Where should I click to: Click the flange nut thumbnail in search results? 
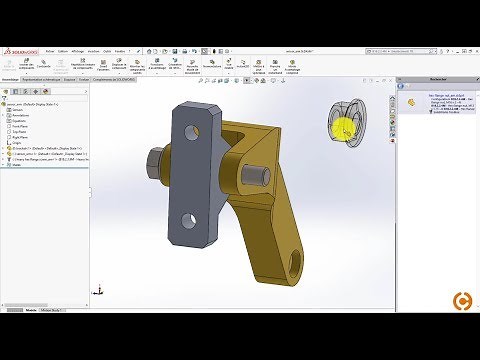(412, 103)
